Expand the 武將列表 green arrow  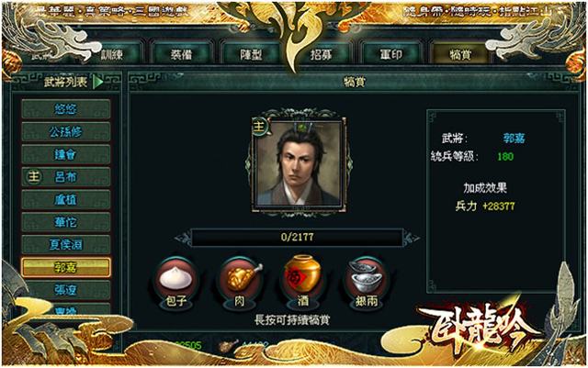[x=98, y=82]
